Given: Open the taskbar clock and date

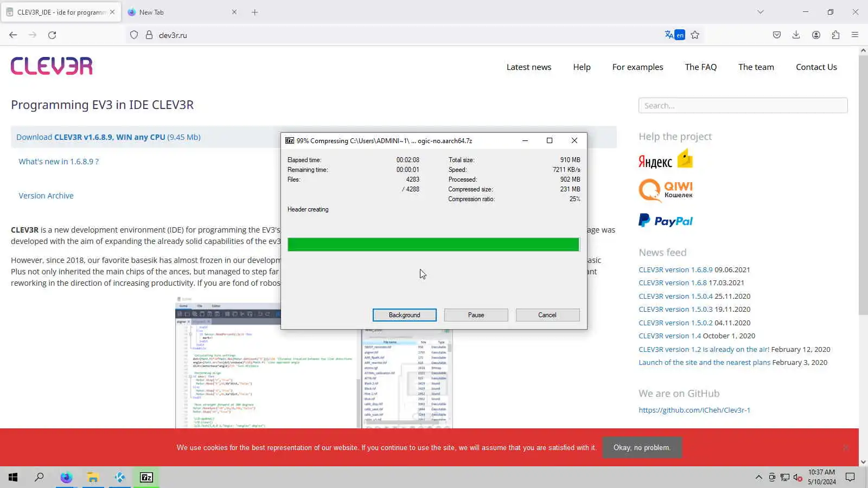Looking at the screenshot, I should pos(821,477).
